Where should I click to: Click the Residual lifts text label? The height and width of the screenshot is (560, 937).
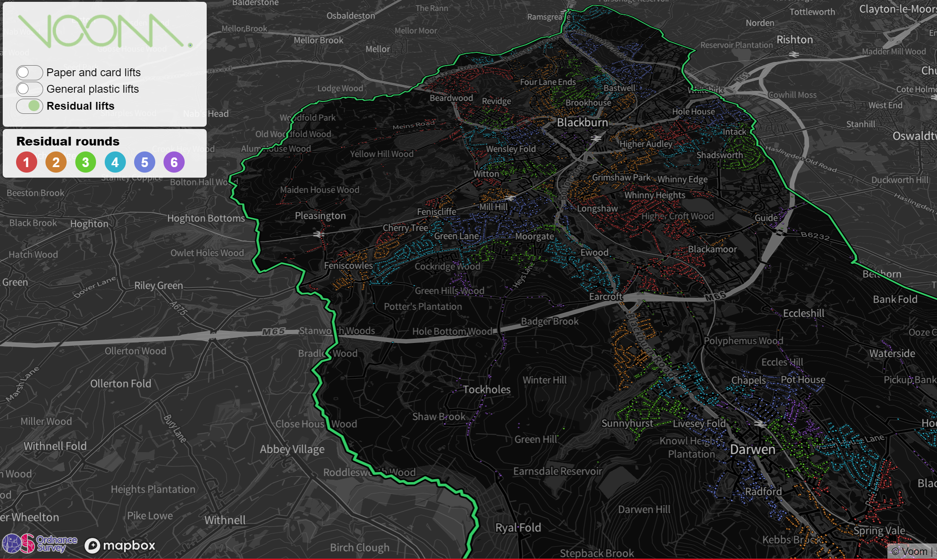click(80, 106)
